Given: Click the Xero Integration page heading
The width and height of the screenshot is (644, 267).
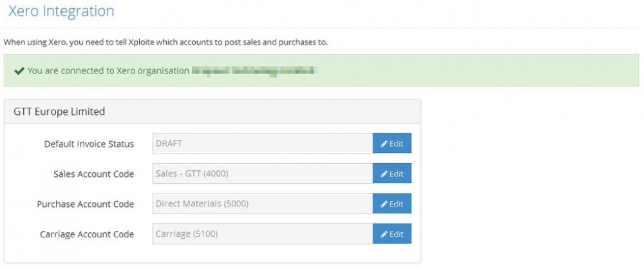Looking at the screenshot, I should coord(61,12).
